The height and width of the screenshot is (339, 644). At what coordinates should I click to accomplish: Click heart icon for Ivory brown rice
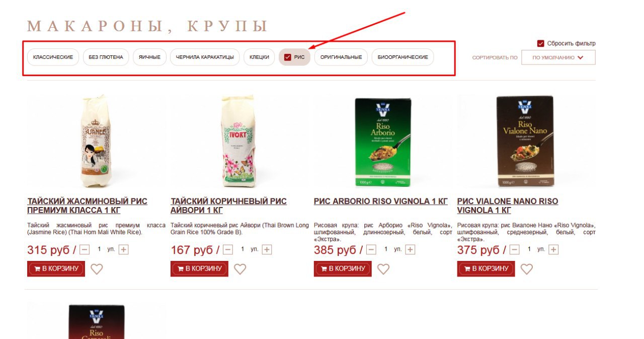tap(240, 269)
